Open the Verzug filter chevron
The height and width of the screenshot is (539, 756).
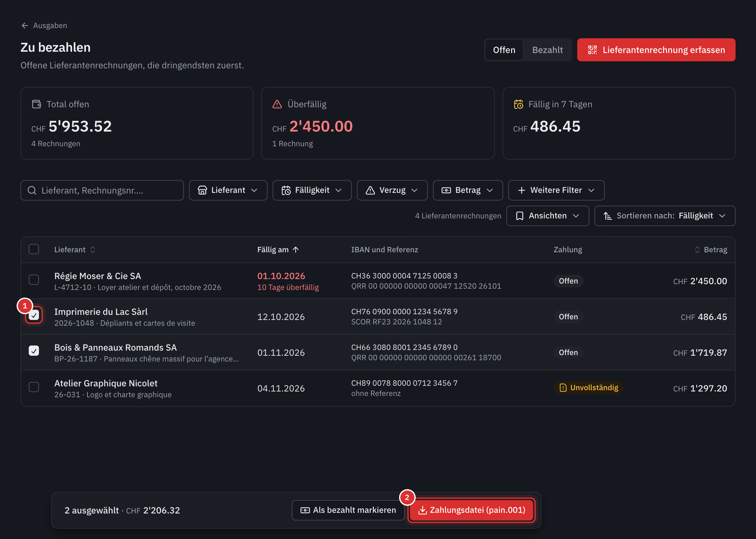point(414,190)
